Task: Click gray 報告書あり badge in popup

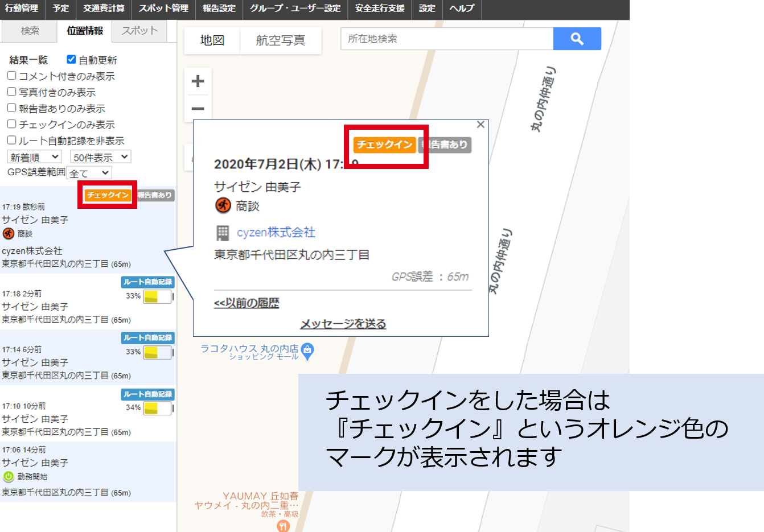Action: [445, 145]
